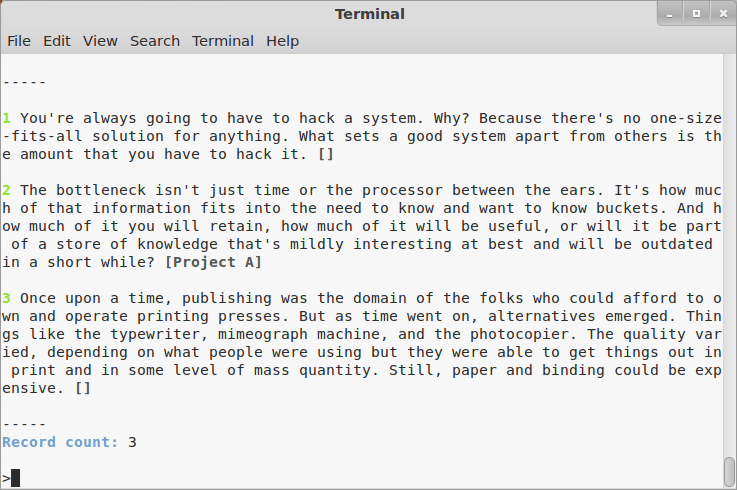Click the vertical scrollbar thumb at bottom

[729, 470]
